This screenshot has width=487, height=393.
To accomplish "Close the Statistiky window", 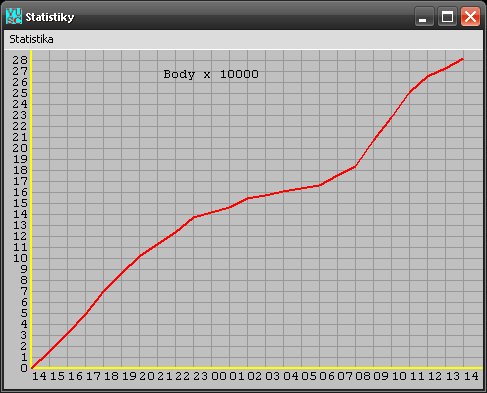I will pyautogui.click(x=470, y=16).
